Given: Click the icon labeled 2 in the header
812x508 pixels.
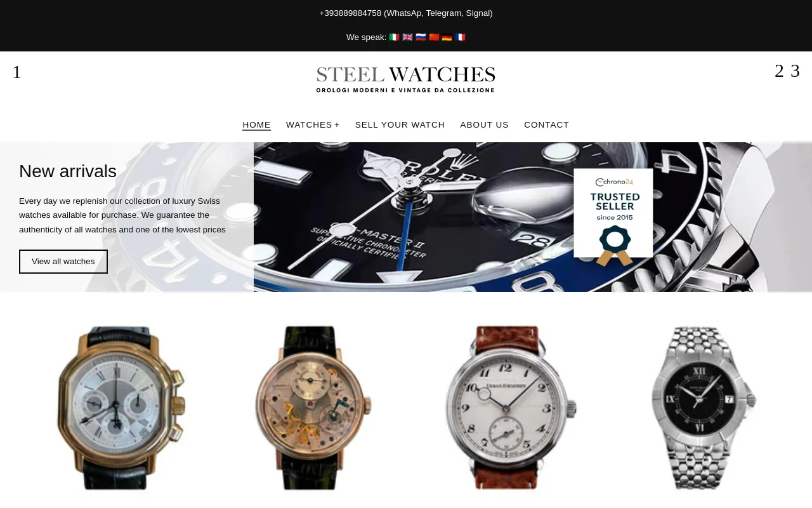Looking at the screenshot, I should 779,71.
